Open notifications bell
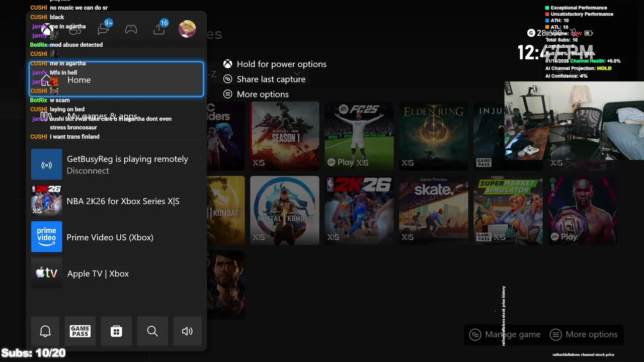The width and height of the screenshot is (644, 362). (45, 331)
